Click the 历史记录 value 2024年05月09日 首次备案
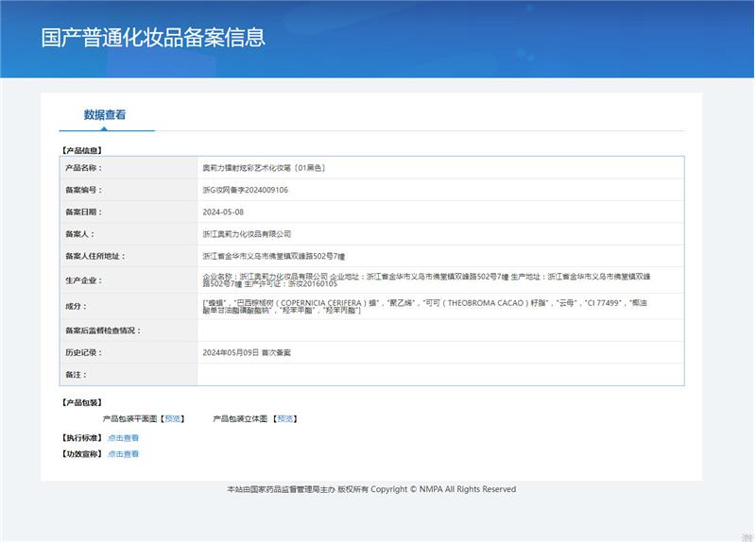 [x=247, y=352]
